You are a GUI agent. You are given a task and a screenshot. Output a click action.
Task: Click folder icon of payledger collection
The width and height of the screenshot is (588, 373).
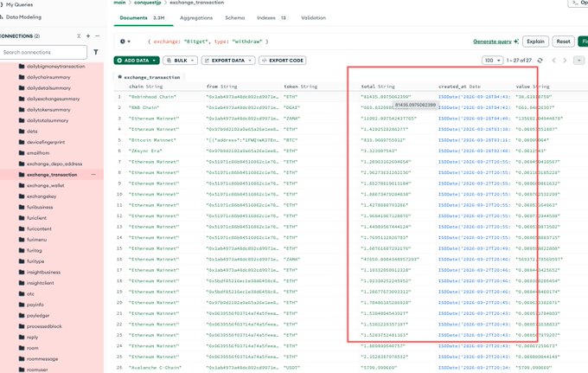22,316
